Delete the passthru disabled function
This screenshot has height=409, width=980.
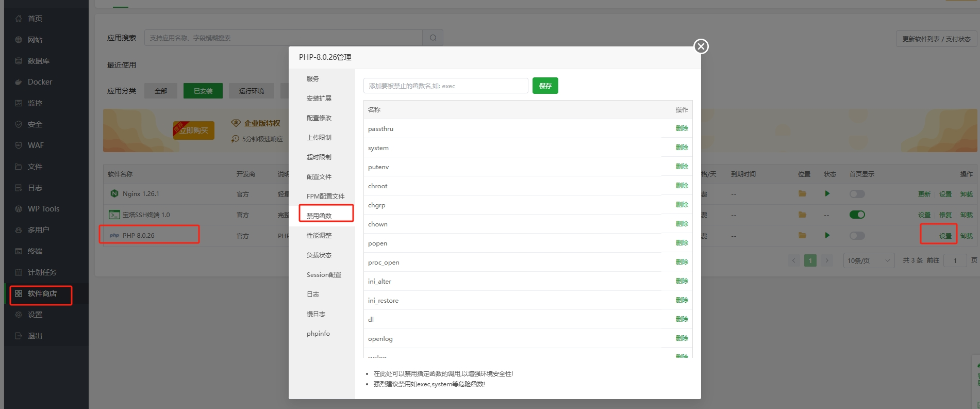point(682,128)
